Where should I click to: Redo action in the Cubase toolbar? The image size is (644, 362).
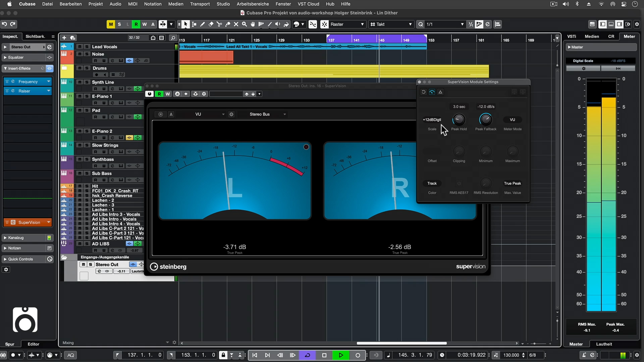click(x=13, y=24)
